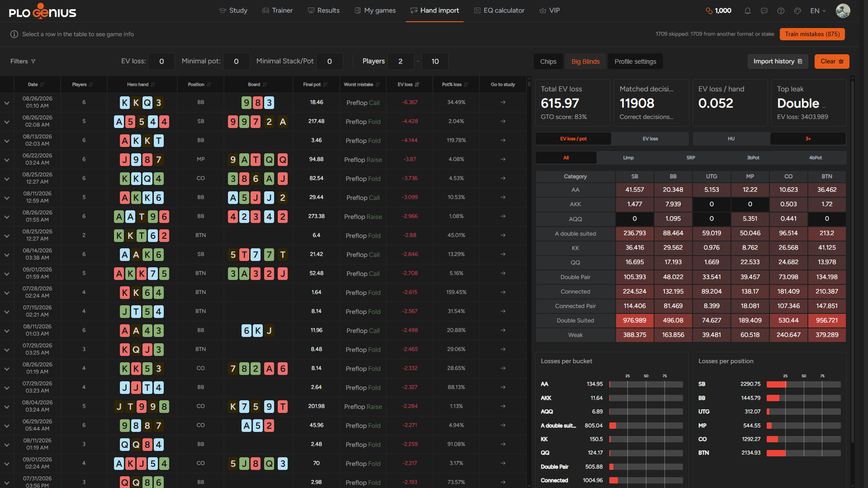Click the user avatar picture
This screenshot has width=868, height=488.
click(843, 11)
